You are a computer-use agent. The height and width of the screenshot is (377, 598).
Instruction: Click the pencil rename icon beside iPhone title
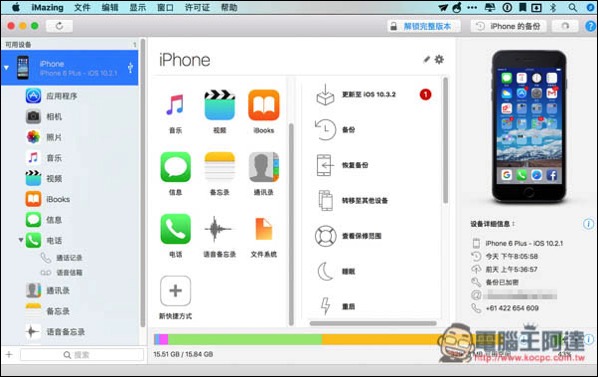click(x=426, y=59)
